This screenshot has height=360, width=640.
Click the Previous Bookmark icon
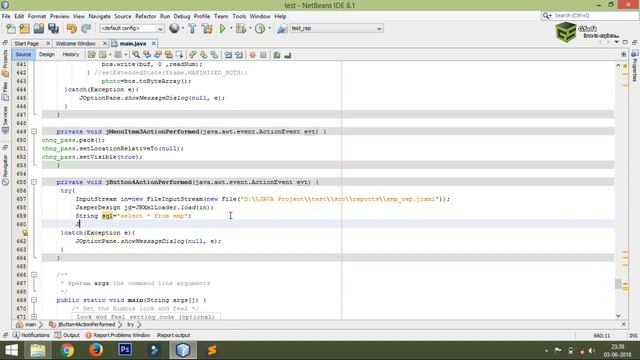coord(193,55)
